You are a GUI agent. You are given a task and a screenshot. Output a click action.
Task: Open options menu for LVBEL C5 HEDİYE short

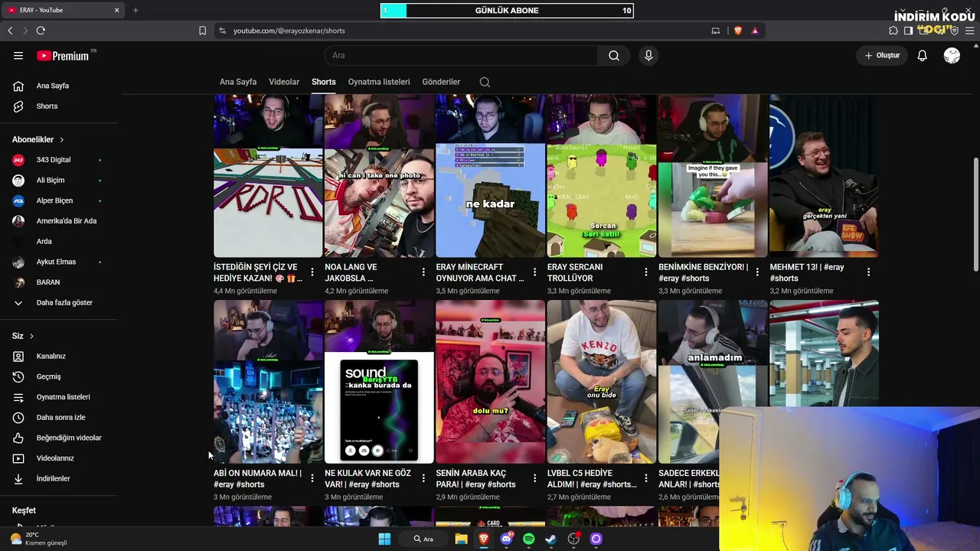click(646, 478)
